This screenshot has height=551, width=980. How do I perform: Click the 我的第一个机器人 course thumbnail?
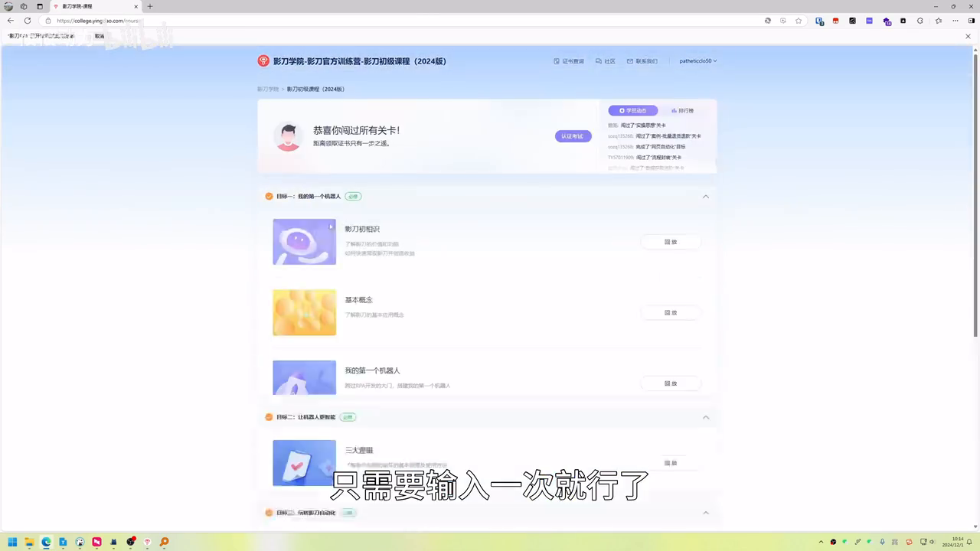point(304,377)
